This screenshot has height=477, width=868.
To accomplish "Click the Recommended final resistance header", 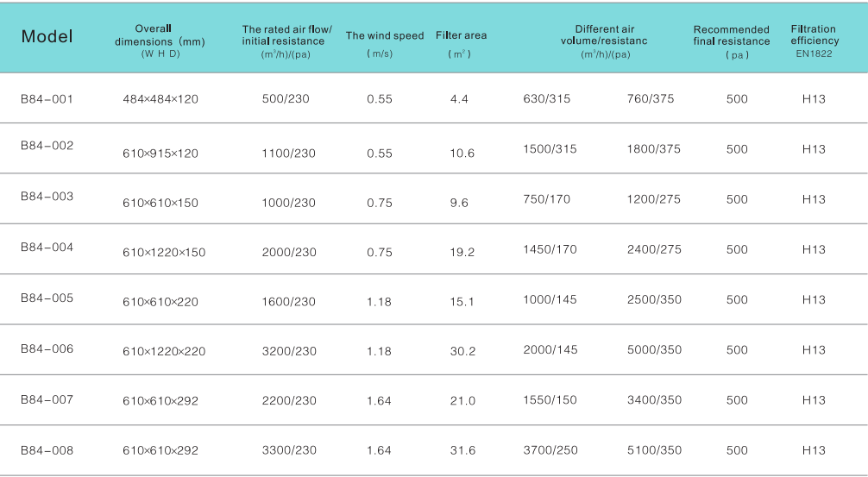I will coord(731,35).
